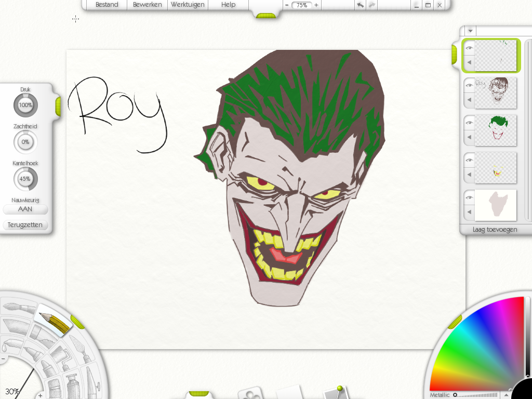Hide the topmost layer with the eye icon
Screen dimensions: 532x399
click(469, 47)
